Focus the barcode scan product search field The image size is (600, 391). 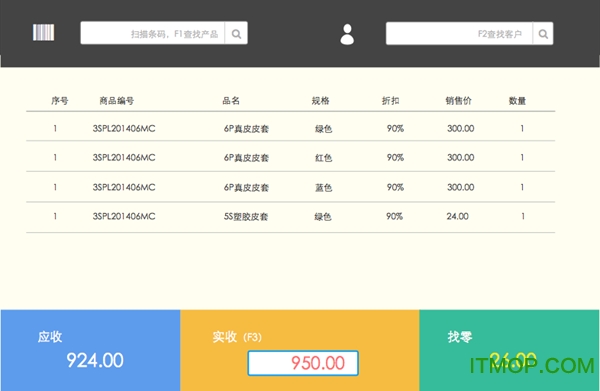(153, 33)
